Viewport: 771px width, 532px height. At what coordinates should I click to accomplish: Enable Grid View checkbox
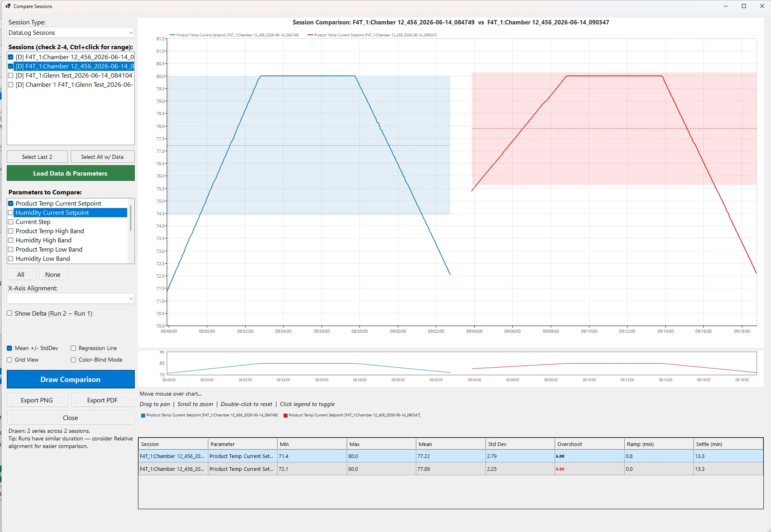[x=10, y=360]
